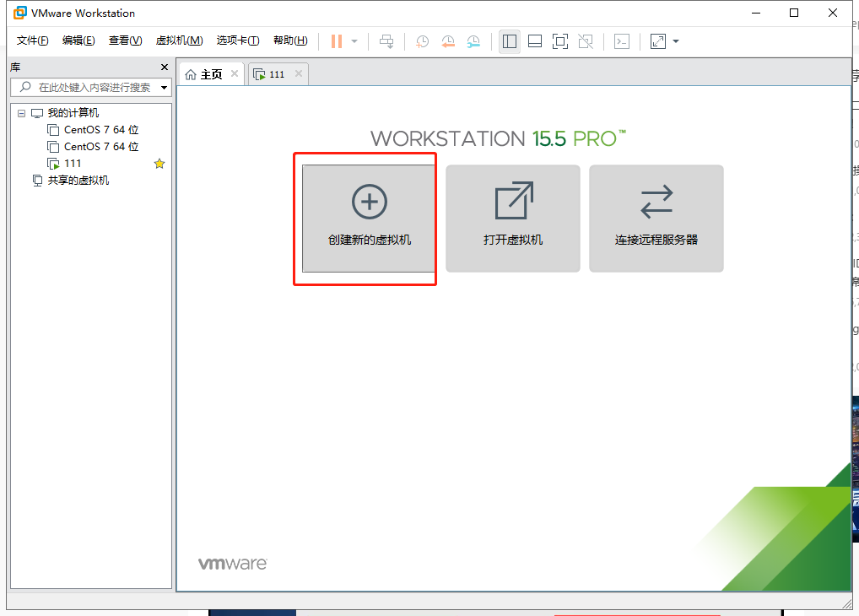Toggle the thumbnail bar view icon
The image size is (859, 616).
(x=535, y=41)
